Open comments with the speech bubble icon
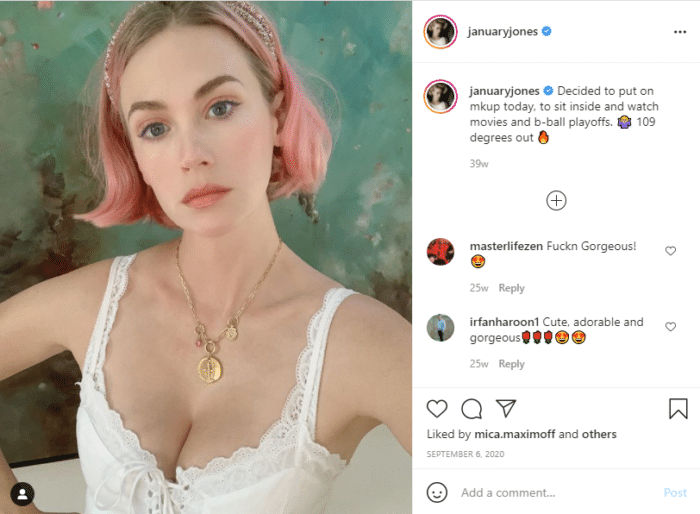 pos(471,409)
